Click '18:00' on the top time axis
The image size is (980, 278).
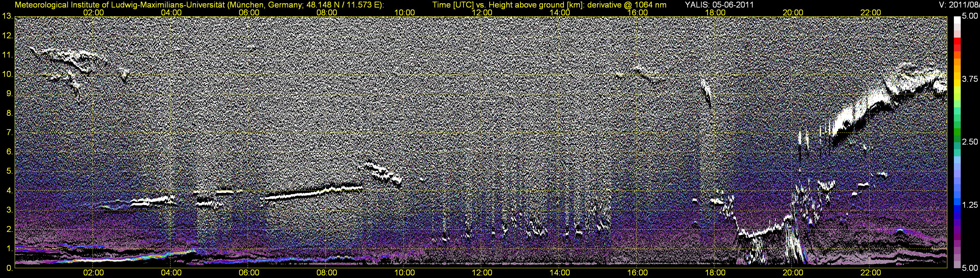coord(715,12)
